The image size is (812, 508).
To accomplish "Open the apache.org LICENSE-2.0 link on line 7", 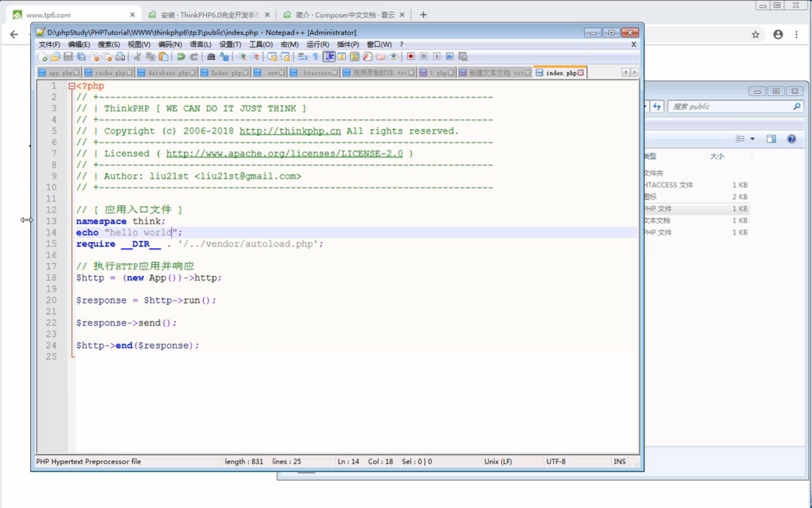I will 285,153.
